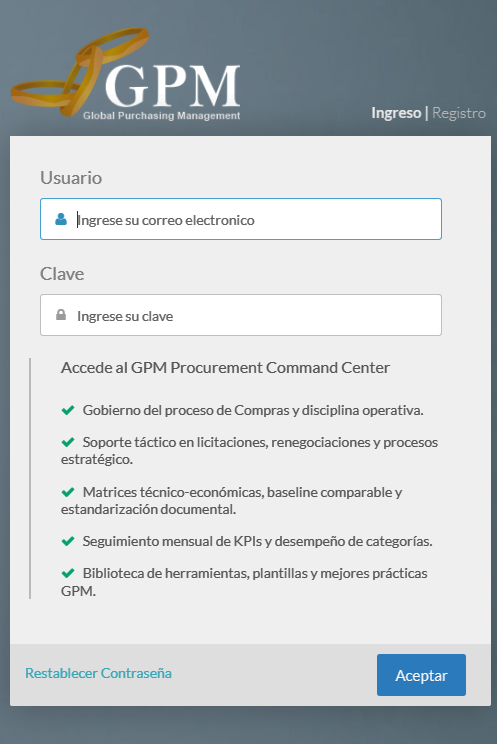497x744 pixels.
Task: Click the Usuario field label
Action: click(x=71, y=178)
